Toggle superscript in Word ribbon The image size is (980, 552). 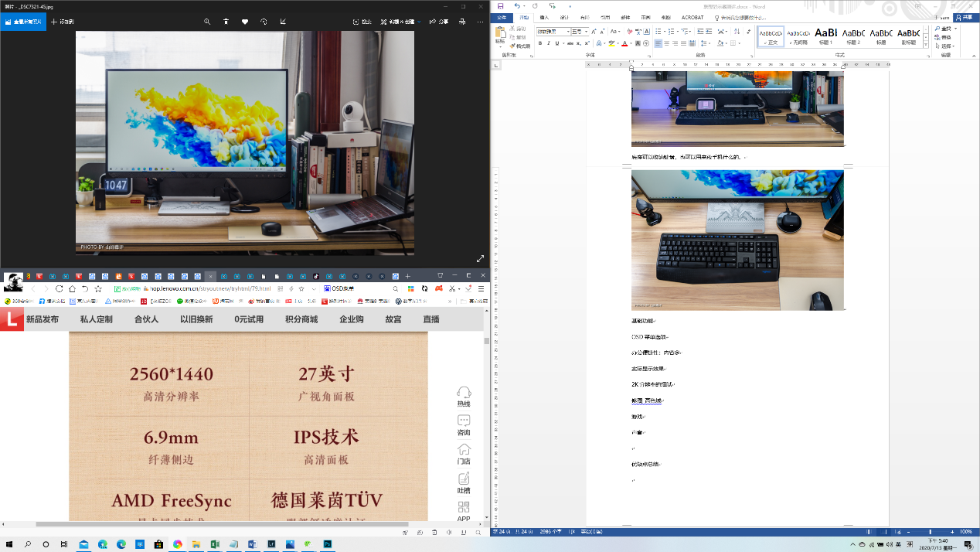point(587,43)
